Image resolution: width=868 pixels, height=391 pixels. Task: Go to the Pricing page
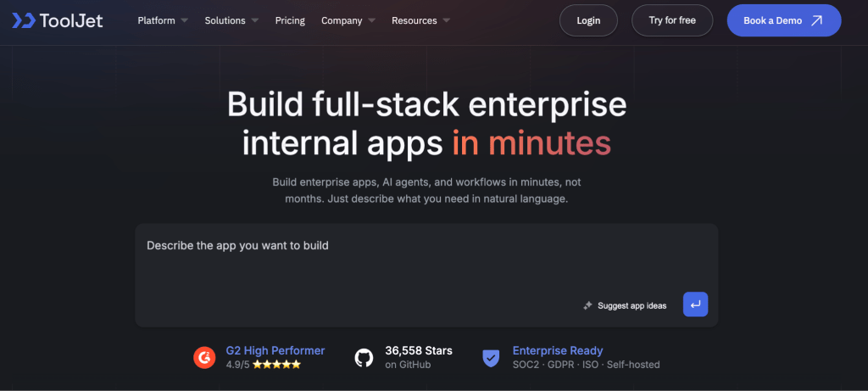(x=290, y=20)
